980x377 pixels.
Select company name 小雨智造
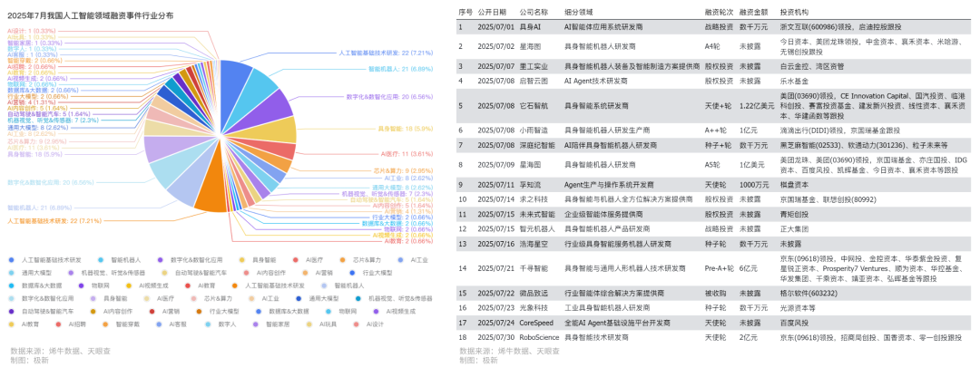click(534, 130)
